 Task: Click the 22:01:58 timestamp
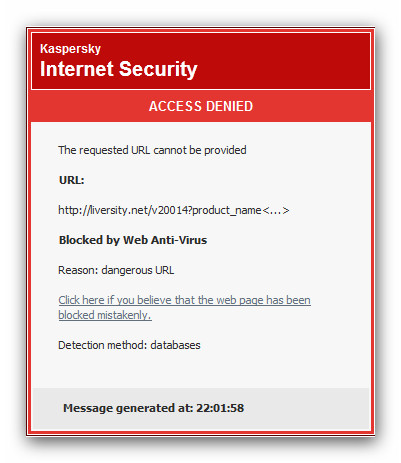[220, 408]
